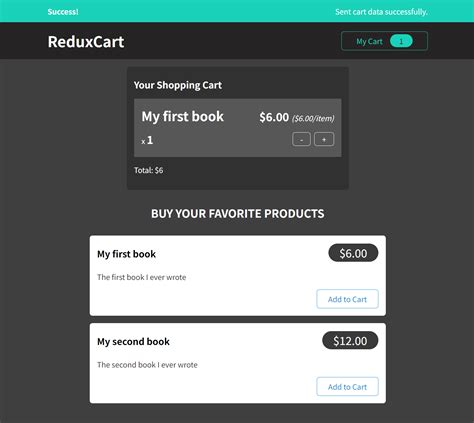The height and width of the screenshot is (423, 474).
Task: Decrease quantity with the minus button
Action: (x=301, y=139)
